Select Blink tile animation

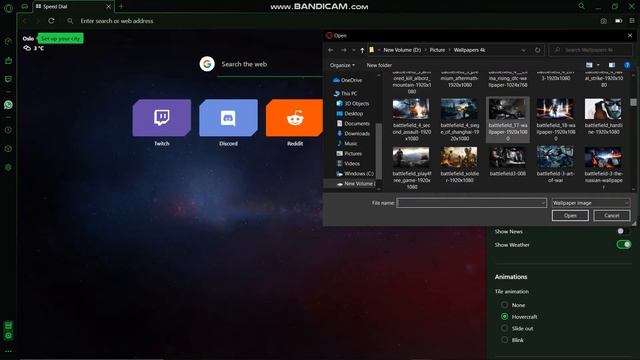504,340
